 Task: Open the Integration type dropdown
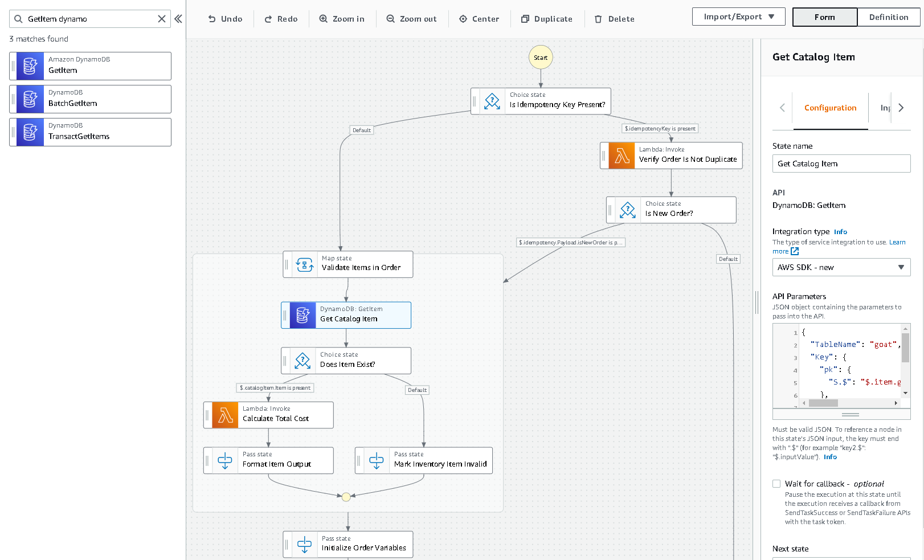pos(841,267)
